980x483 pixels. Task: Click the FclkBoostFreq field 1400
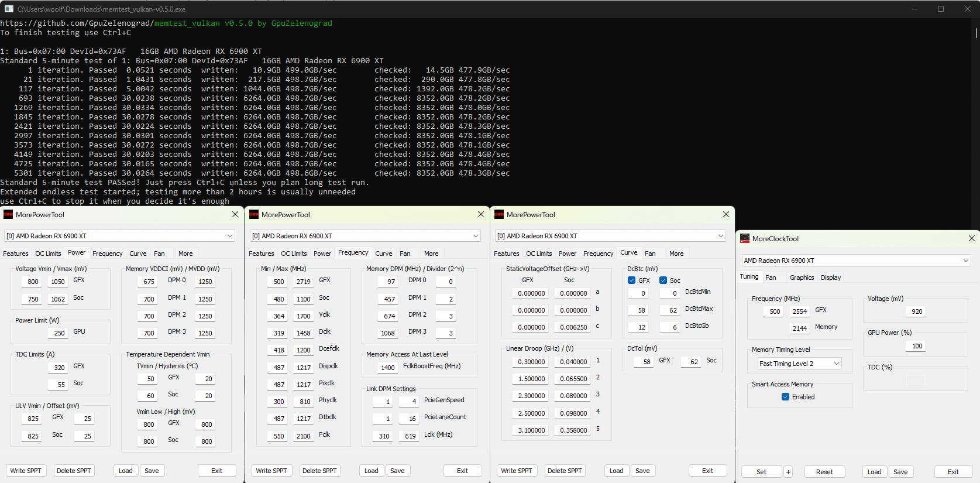coord(388,368)
